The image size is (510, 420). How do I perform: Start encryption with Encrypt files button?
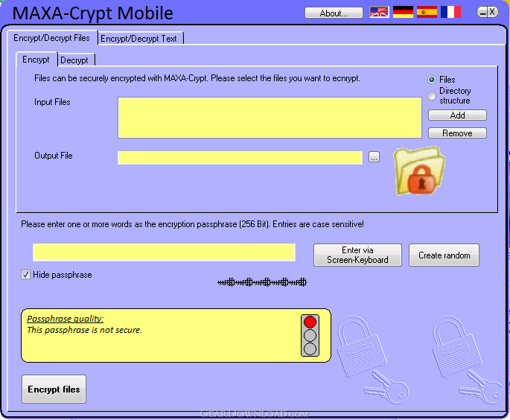coord(54,389)
